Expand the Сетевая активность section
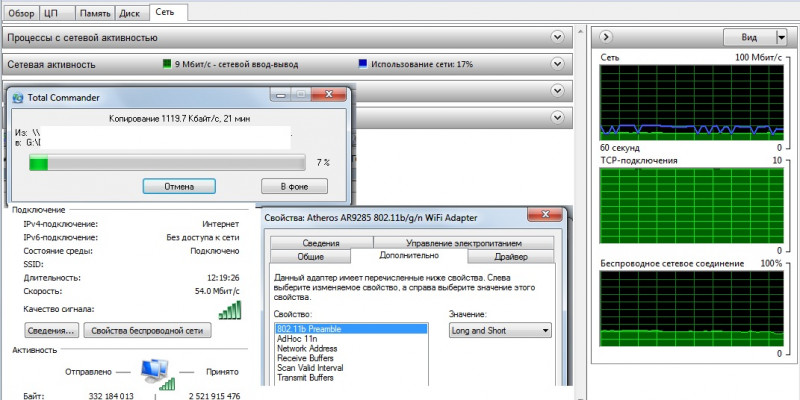 tap(558, 64)
